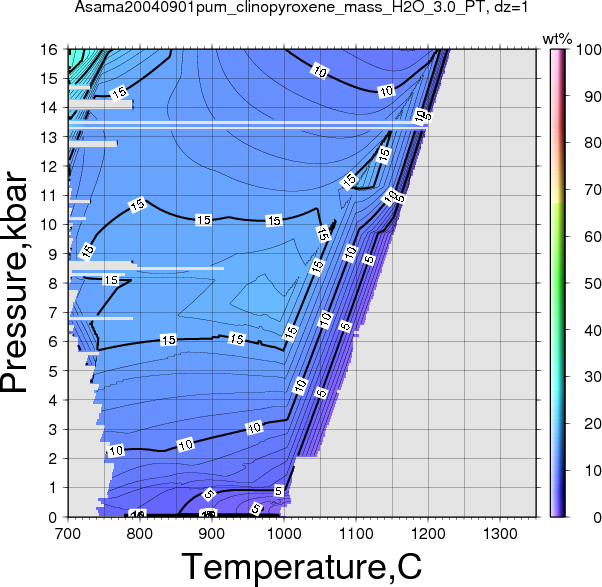The width and height of the screenshot is (602, 587).
Task: Click pressure axis tick label 6
Action: pyautogui.click(x=53, y=342)
